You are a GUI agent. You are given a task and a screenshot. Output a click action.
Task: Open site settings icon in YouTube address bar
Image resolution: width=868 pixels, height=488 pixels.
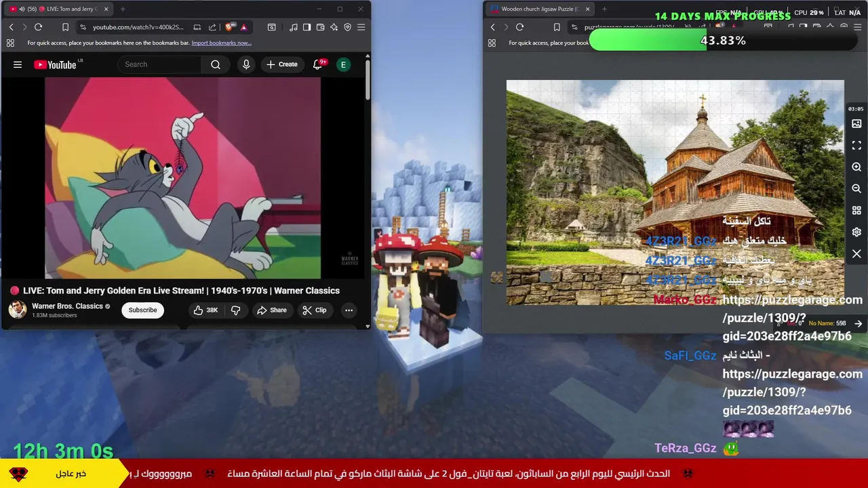pos(83,27)
